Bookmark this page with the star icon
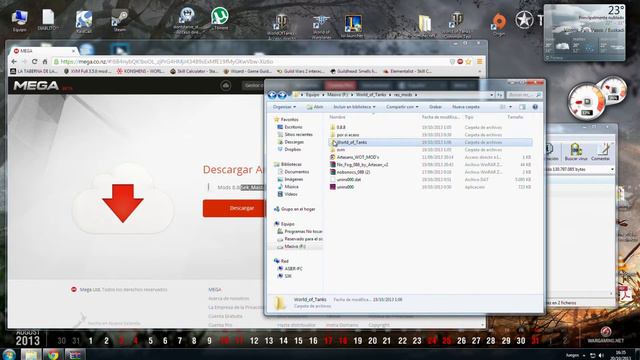The width and height of the screenshot is (640, 360). tap(469, 62)
